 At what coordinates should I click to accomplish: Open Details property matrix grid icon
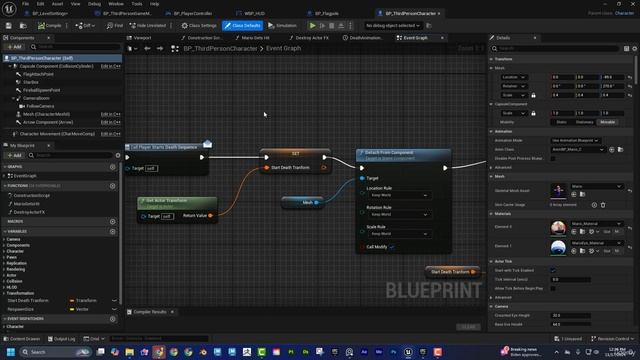(x=627, y=49)
